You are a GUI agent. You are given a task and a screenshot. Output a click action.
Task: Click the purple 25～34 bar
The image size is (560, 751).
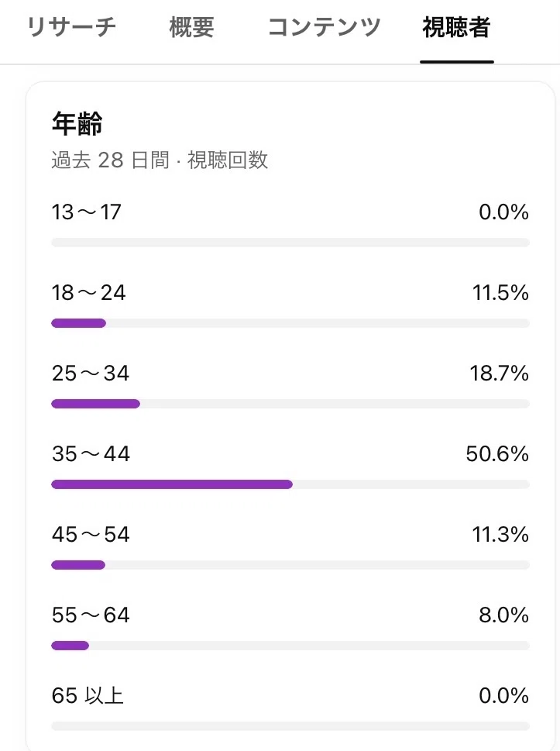tap(96, 404)
